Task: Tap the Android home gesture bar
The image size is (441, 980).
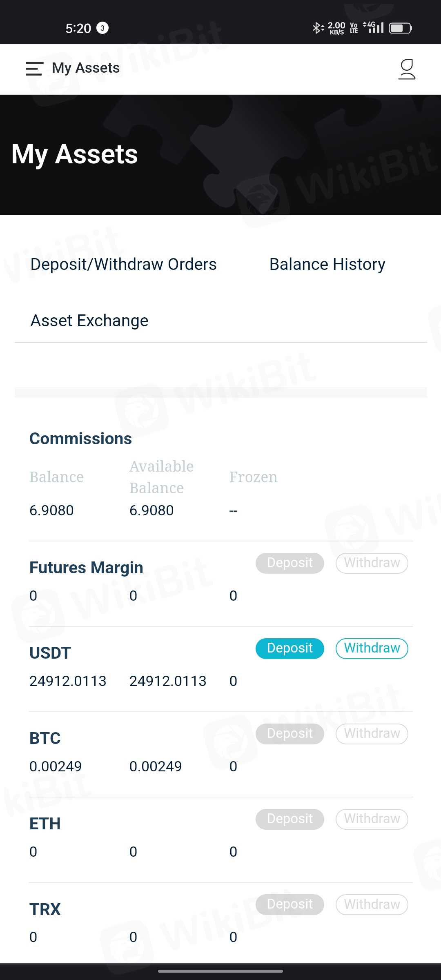Action: tap(220, 971)
